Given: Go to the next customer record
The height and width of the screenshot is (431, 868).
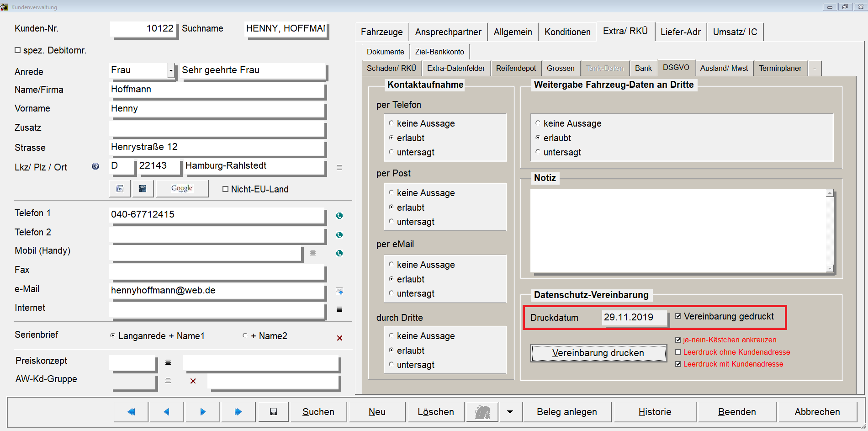Looking at the screenshot, I should pos(203,412).
